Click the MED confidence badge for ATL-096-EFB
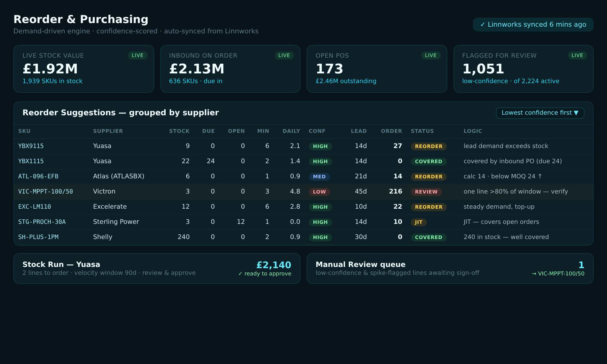The width and height of the screenshot is (607, 364). (x=319, y=177)
